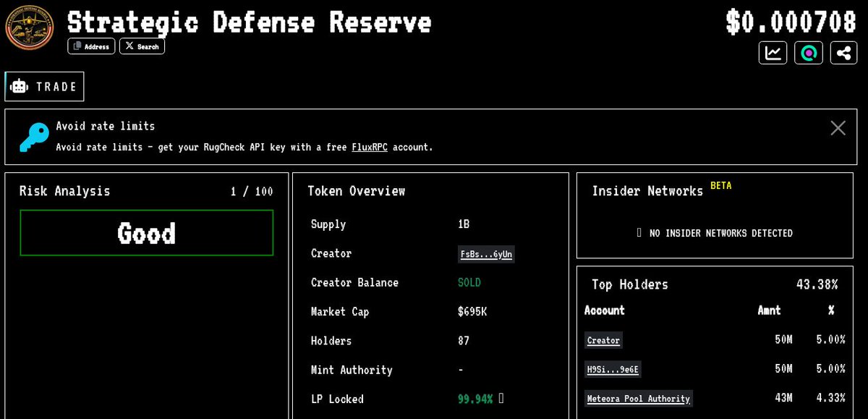Click the SOLD creator balance value

(x=469, y=283)
